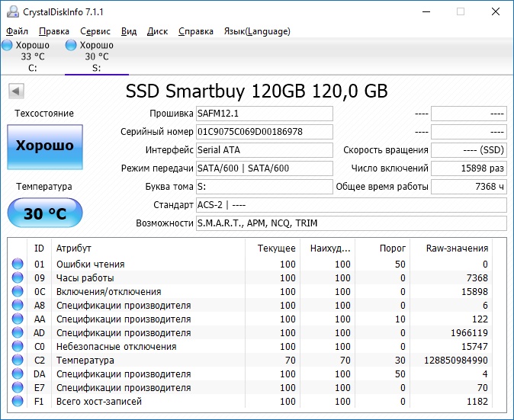Click the status circle for attribute AD
Image resolution: width=514 pixels, height=420 pixels.
(x=18, y=332)
